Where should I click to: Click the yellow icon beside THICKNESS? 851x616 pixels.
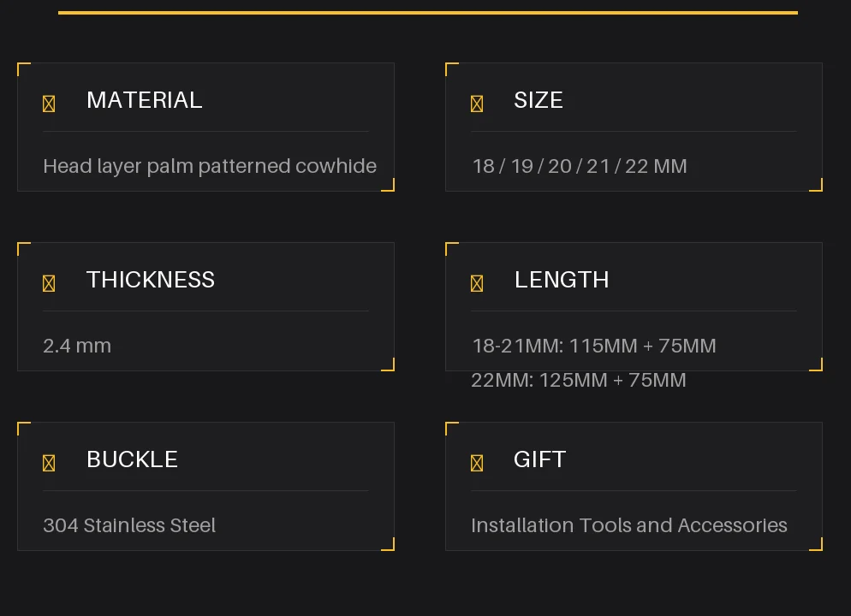[x=49, y=283]
